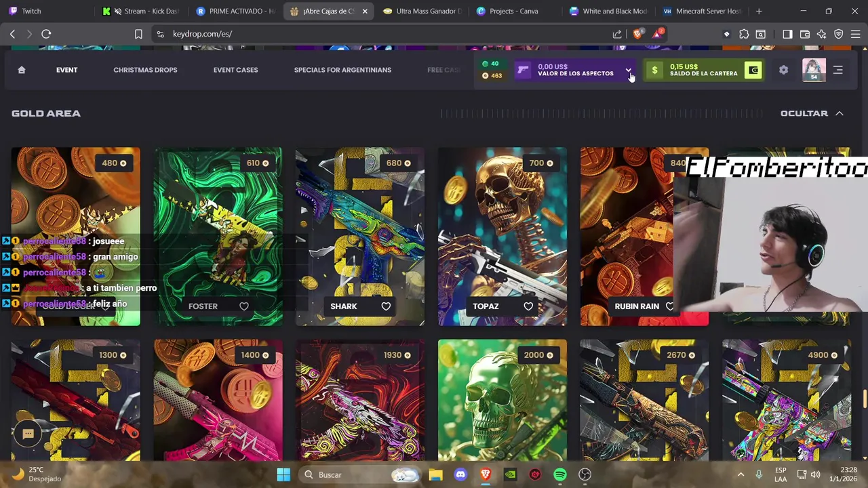This screenshot has height=488, width=868.
Task: Favorite the TOPAZ case heart
Action: (528, 306)
